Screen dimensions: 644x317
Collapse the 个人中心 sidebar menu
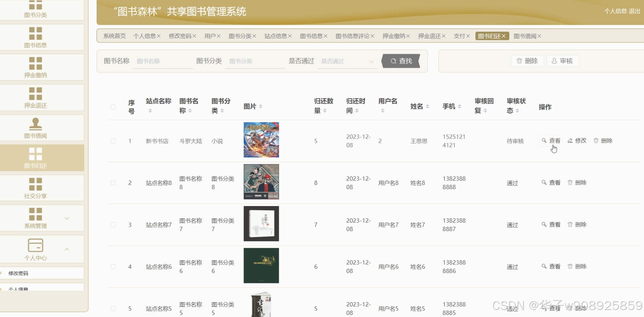(67, 249)
